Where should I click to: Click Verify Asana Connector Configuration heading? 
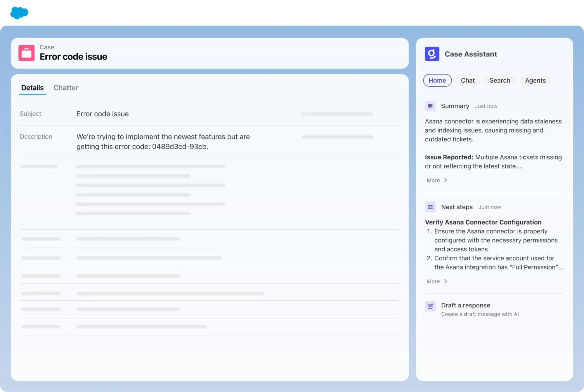(x=483, y=222)
